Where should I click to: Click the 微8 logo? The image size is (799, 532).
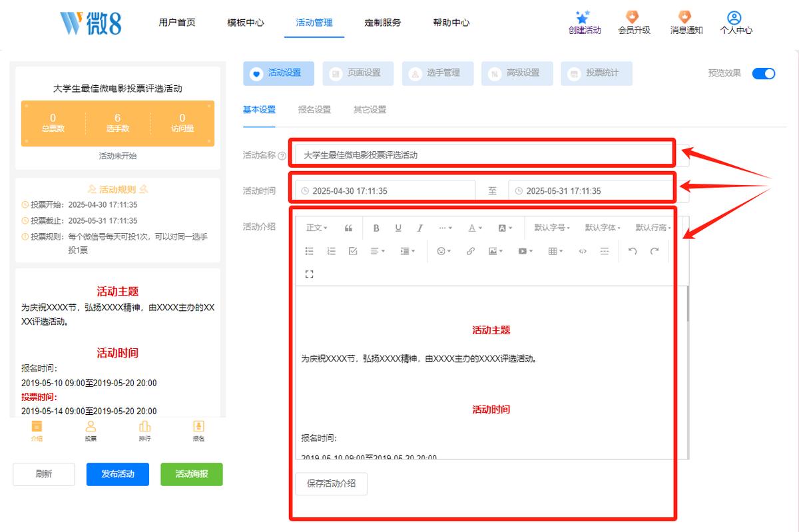pyautogui.click(x=91, y=22)
